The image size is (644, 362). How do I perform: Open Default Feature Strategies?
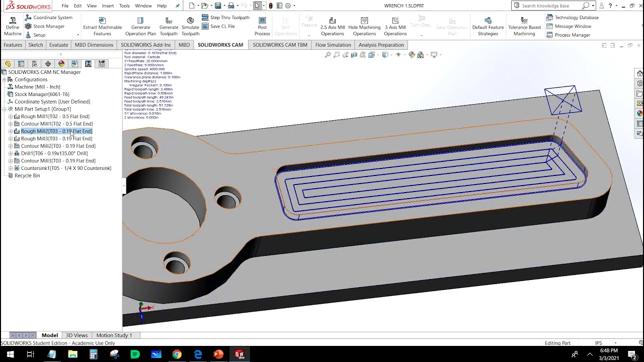pyautogui.click(x=488, y=26)
